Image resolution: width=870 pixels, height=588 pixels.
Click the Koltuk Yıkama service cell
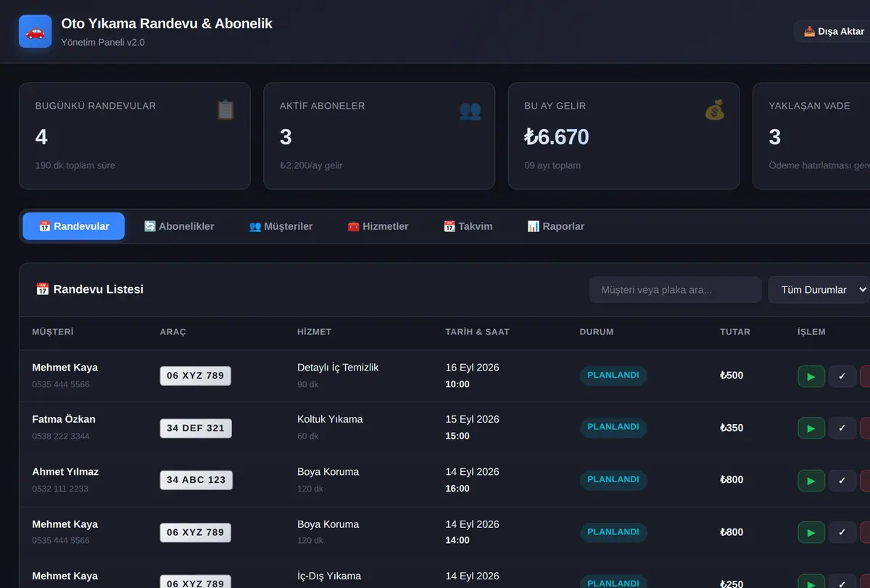point(330,419)
